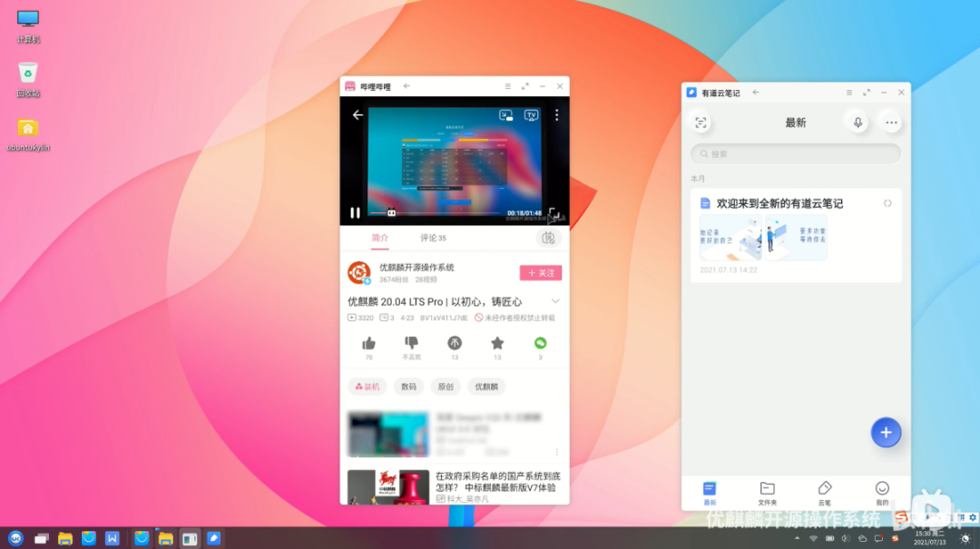This screenshot has height=549, width=980.
Task: Open the 原创 tag
Action: coord(446,387)
